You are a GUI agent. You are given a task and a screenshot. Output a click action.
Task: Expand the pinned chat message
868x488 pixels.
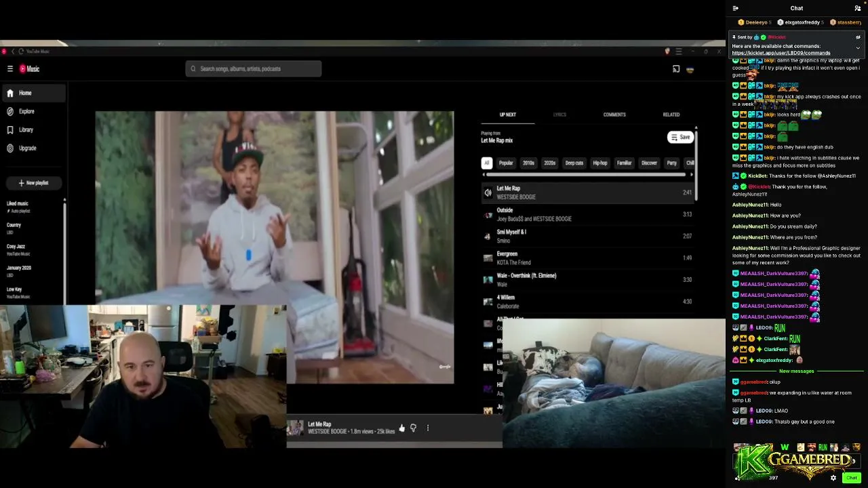858,47
